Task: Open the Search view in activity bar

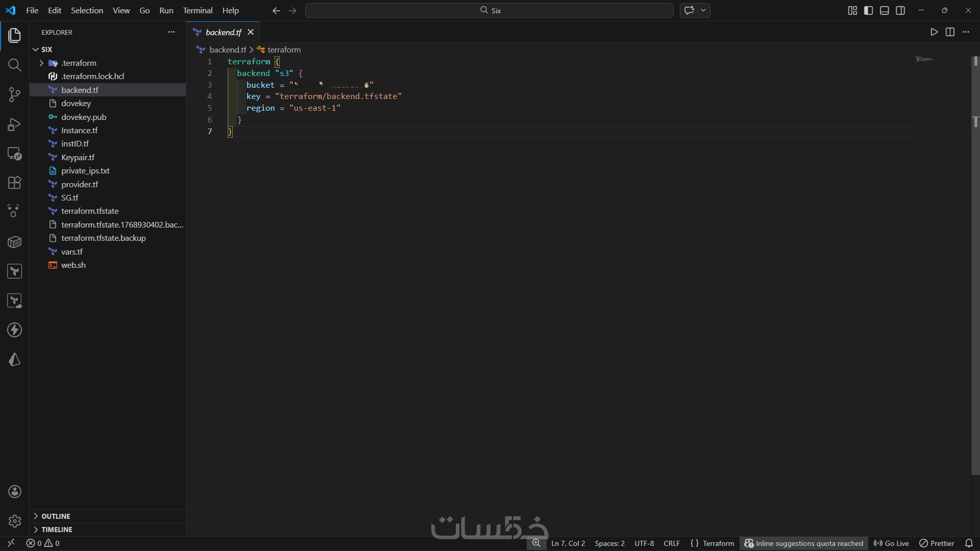Action: tap(14, 65)
